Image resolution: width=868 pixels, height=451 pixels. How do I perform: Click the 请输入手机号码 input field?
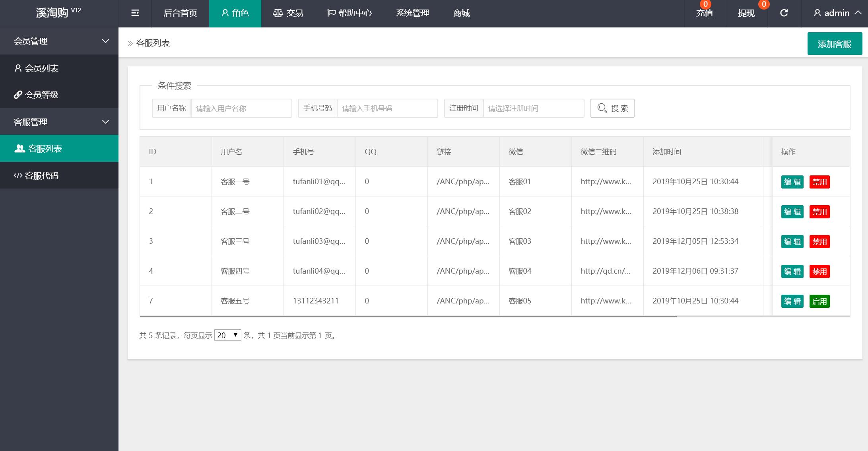point(387,108)
